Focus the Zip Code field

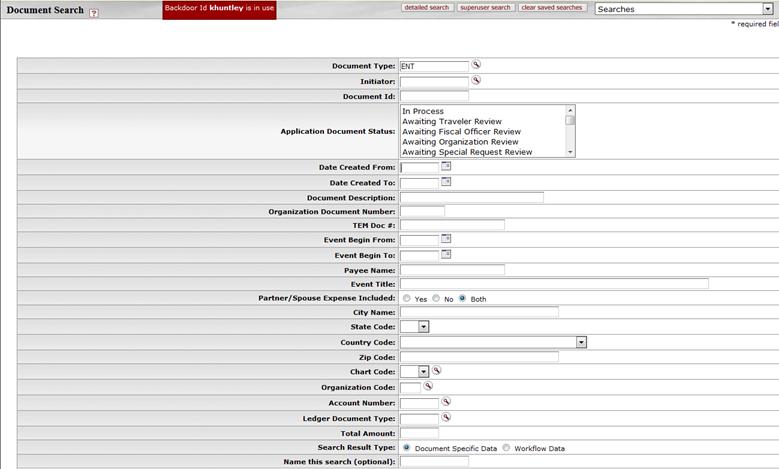pos(479,357)
